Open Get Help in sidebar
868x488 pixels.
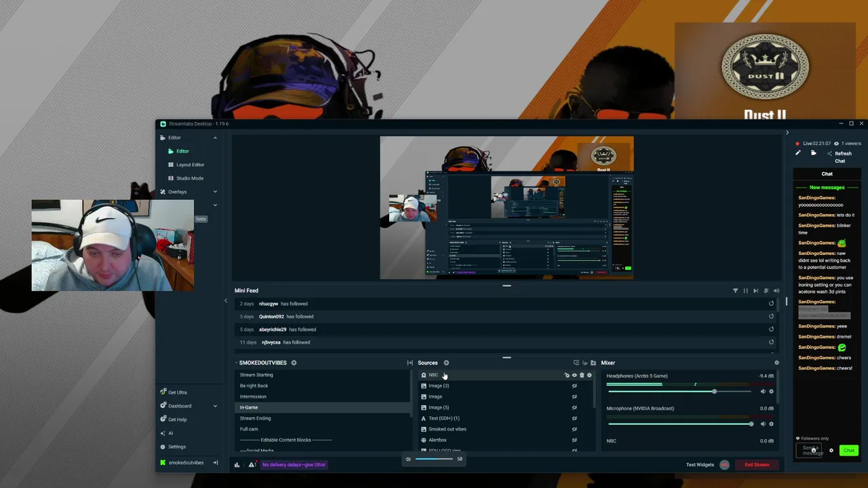tap(178, 420)
